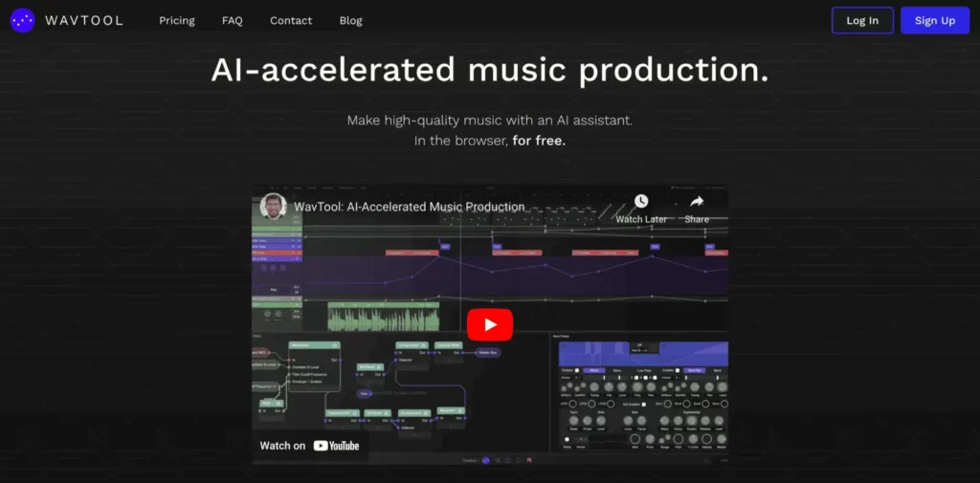Open the Contact page
This screenshot has height=483, width=980.
[x=291, y=21]
